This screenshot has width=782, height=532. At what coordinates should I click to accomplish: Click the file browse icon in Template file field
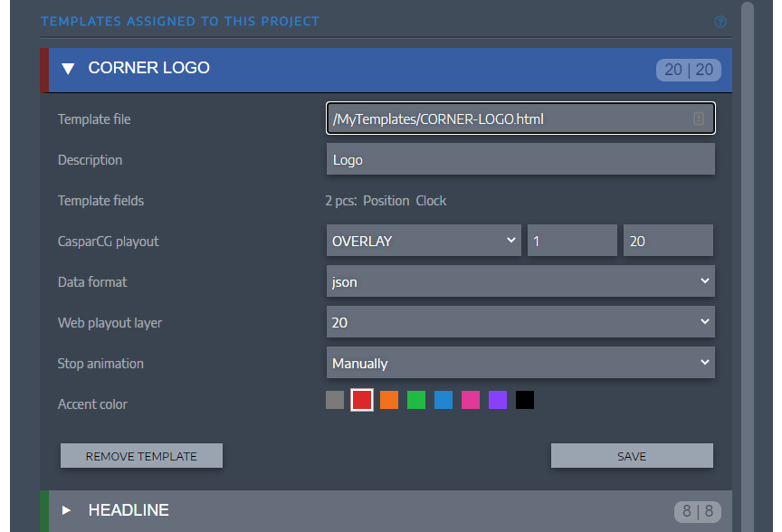pyautogui.click(x=699, y=119)
